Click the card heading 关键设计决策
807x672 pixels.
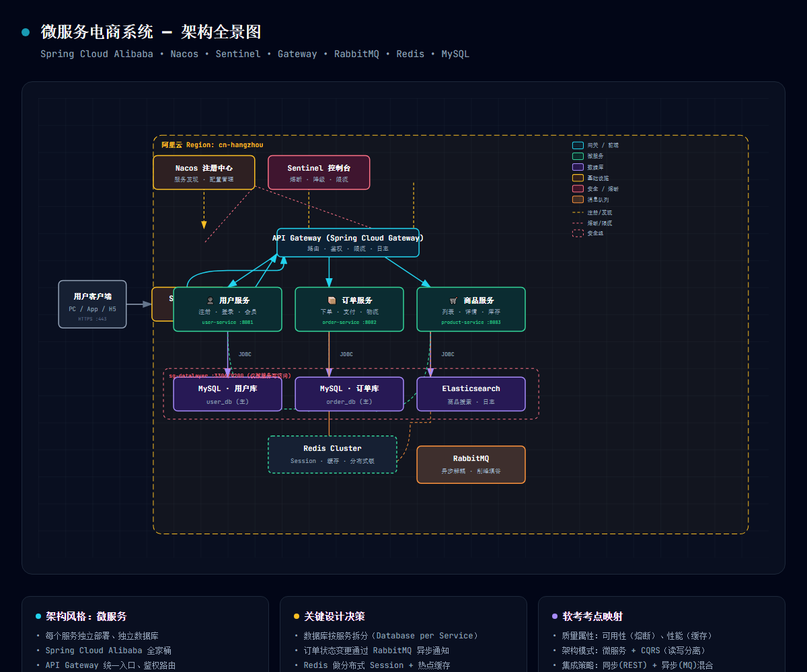(x=334, y=616)
